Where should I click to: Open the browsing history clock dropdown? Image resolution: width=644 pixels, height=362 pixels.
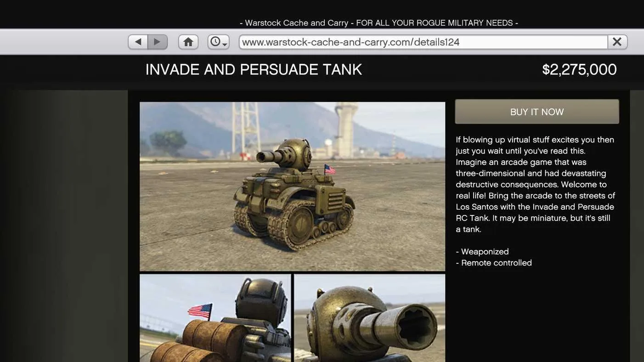(x=218, y=42)
